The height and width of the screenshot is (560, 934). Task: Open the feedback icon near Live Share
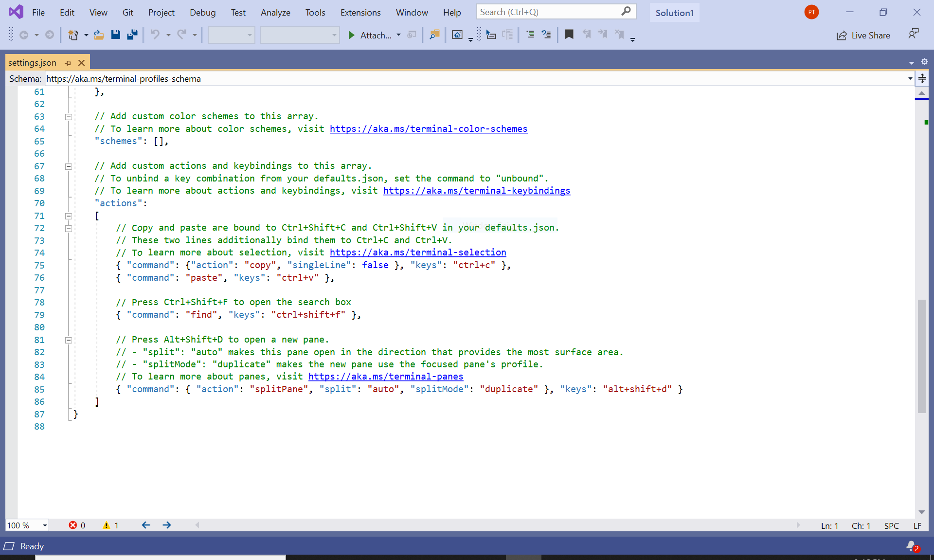point(914,34)
